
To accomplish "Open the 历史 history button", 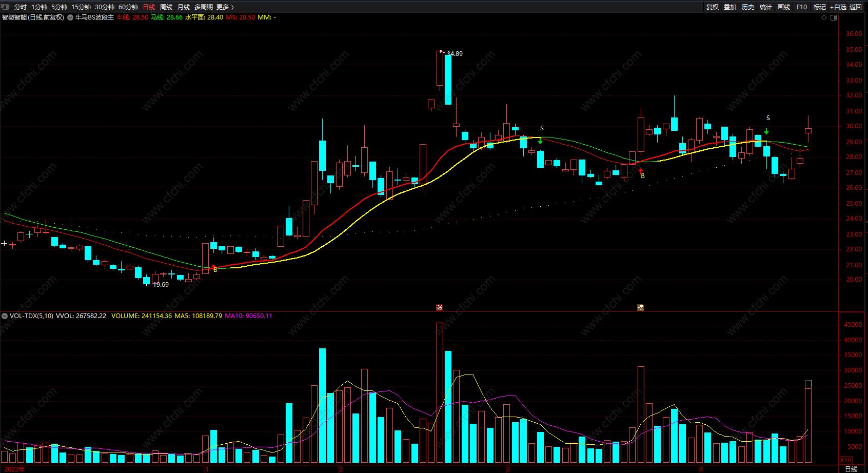I will click(x=748, y=7).
